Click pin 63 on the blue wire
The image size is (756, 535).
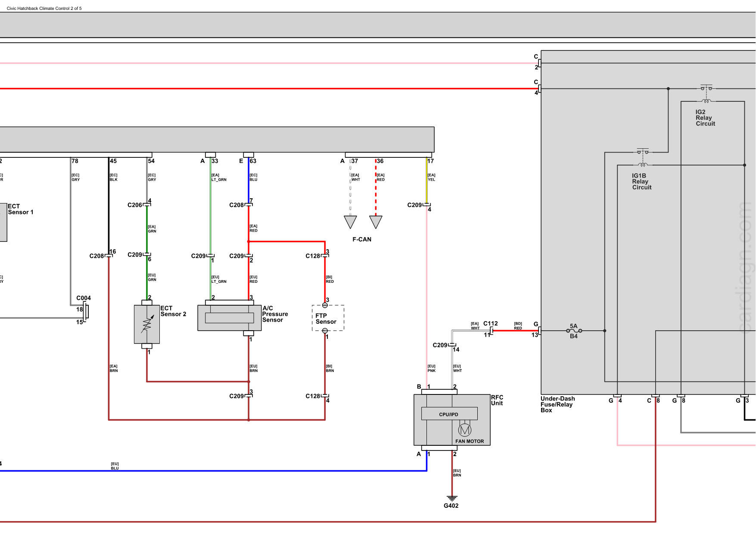click(253, 161)
